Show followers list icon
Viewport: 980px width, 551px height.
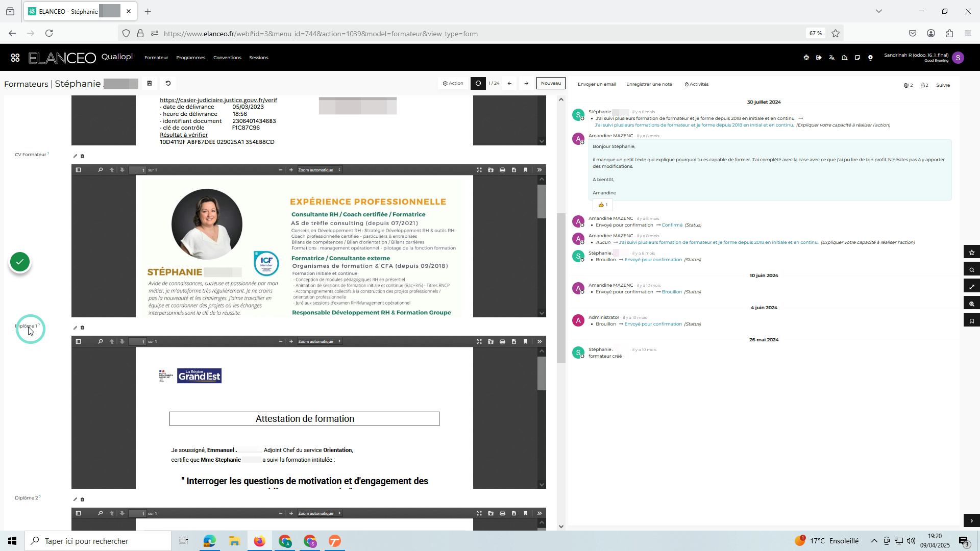(924, 85)
